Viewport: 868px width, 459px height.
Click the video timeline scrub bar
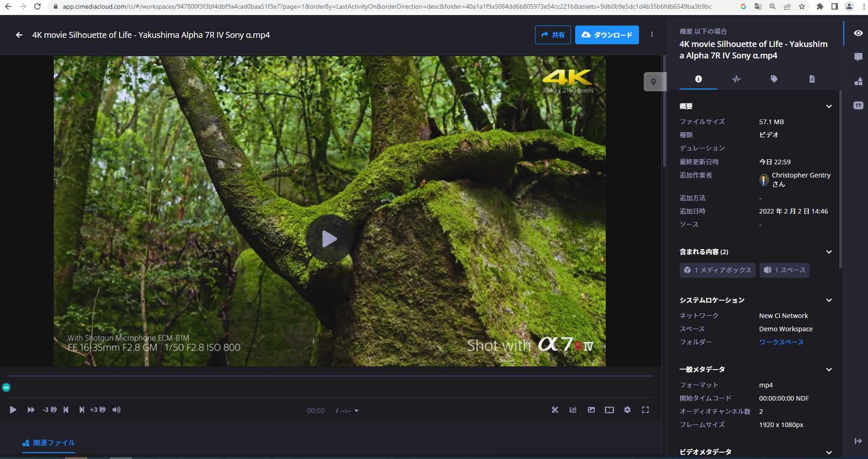[x=330, y=376]
